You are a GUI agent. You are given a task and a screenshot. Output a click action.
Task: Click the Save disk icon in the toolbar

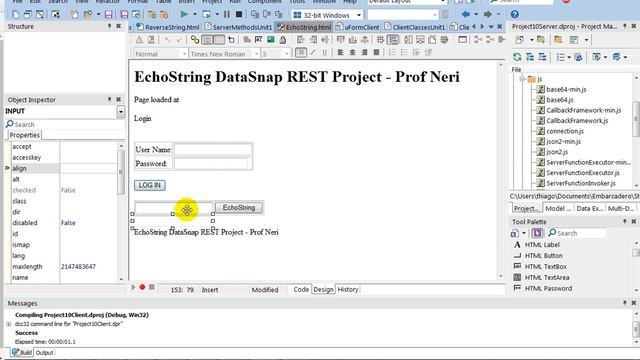point(108,15)
